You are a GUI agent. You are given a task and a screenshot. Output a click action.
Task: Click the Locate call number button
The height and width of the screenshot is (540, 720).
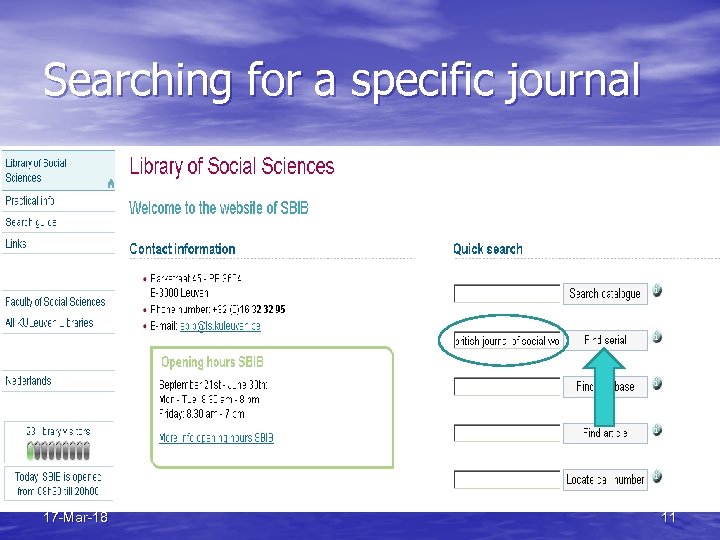pos(605,479)
